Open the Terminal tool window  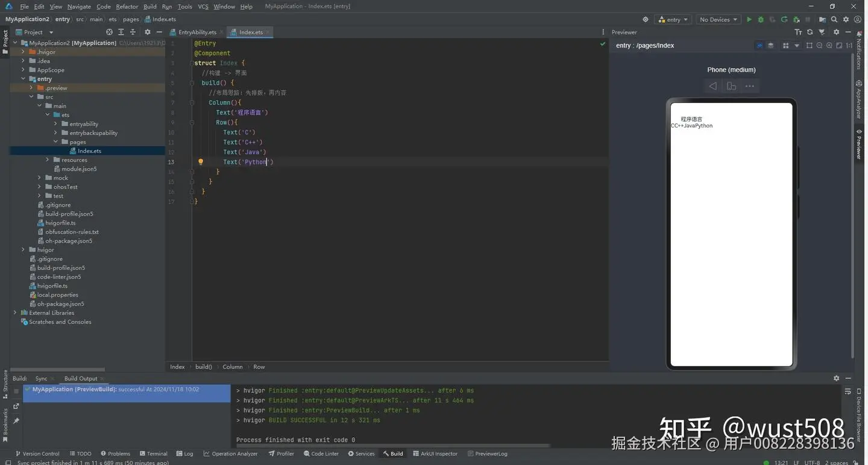(x=153, y=454)
